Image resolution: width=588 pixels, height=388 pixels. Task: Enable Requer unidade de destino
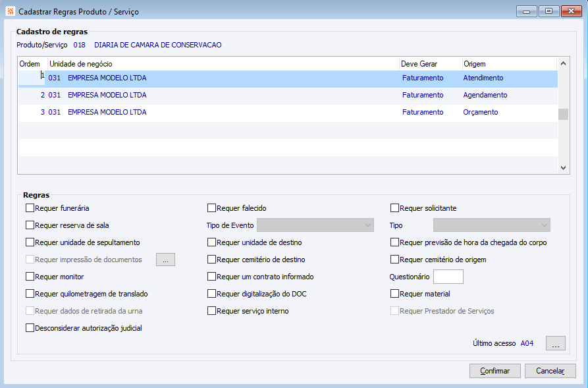(211, 242)
